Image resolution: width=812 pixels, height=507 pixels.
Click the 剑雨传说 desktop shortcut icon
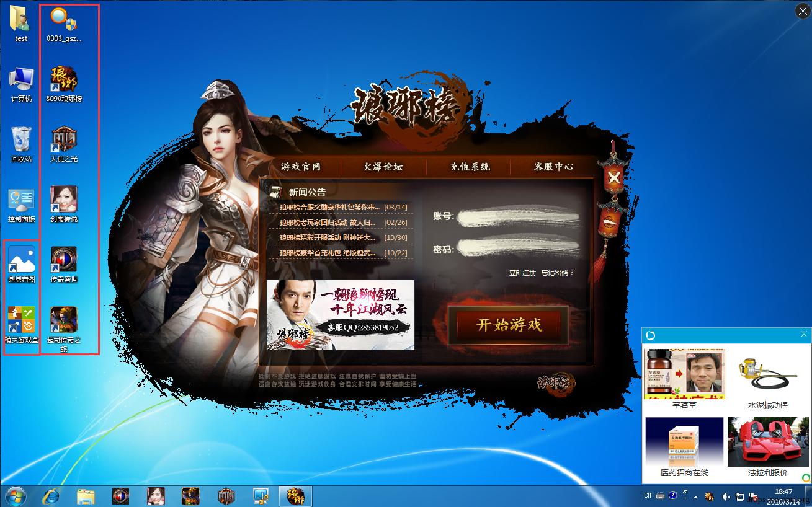click(64, 200)
